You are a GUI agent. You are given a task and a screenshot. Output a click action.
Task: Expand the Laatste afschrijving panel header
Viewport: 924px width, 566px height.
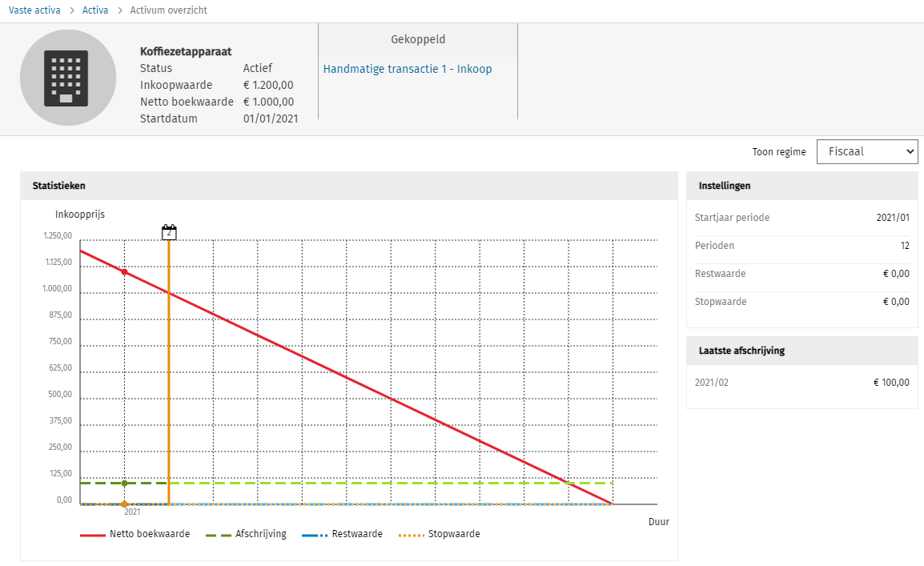(801, 351)
